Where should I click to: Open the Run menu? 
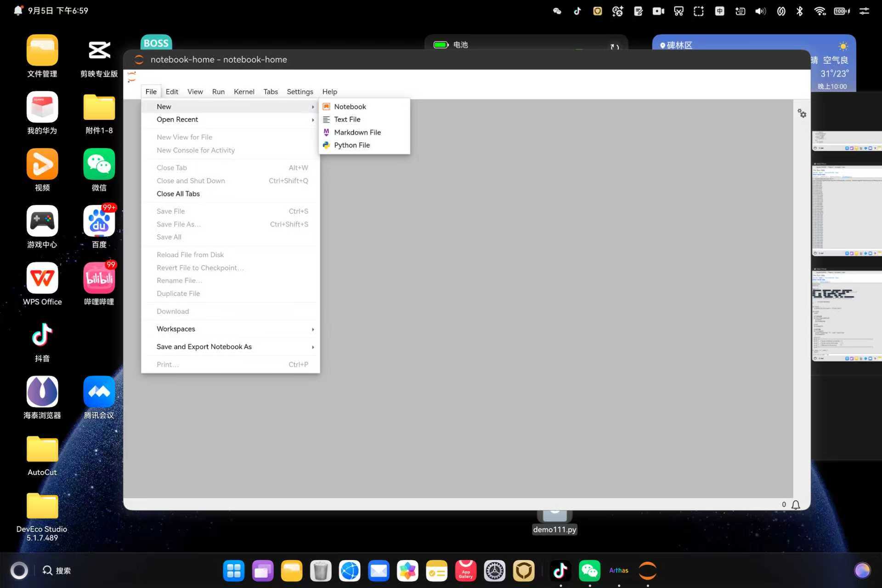(x=218, y=92)
